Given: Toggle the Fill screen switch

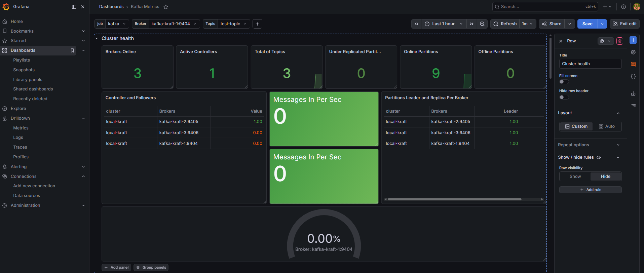Looking at the screenshot, I should 564,82.
